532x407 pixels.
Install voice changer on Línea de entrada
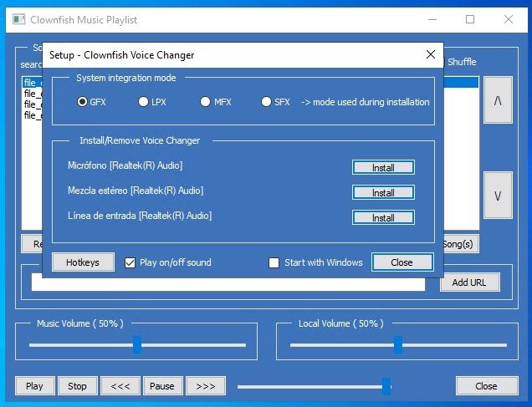[x=383, y=217]
